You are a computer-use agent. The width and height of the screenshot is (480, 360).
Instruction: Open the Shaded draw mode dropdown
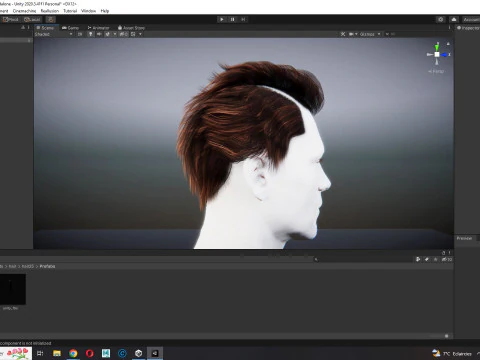pos(53,34)
